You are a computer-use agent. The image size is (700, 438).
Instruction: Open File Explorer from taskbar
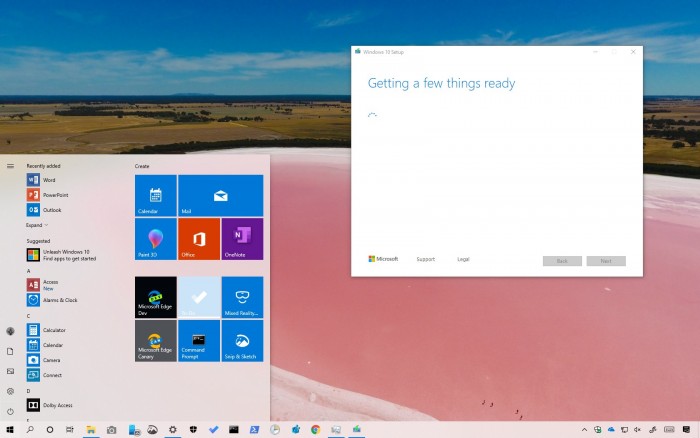pyautogui.click(x=91, y=430)
